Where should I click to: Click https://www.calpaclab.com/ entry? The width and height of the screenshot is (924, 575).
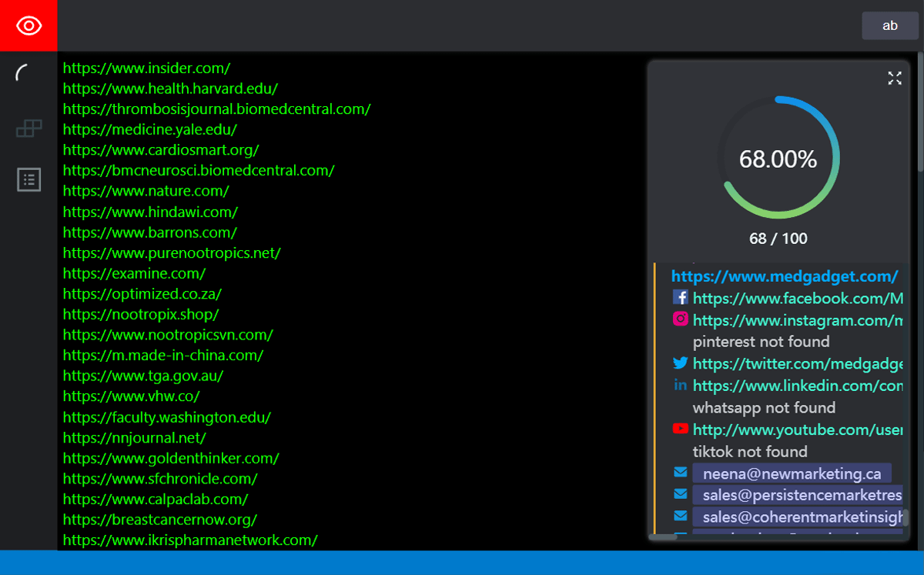156,499
